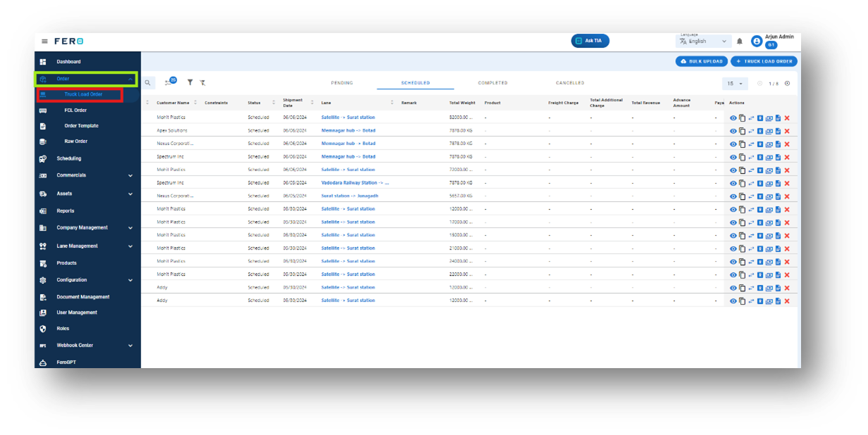868x435 pixels.
Task: Open column settings with the 25 badge
Action: pyautogui.click(x=170, y=82)
